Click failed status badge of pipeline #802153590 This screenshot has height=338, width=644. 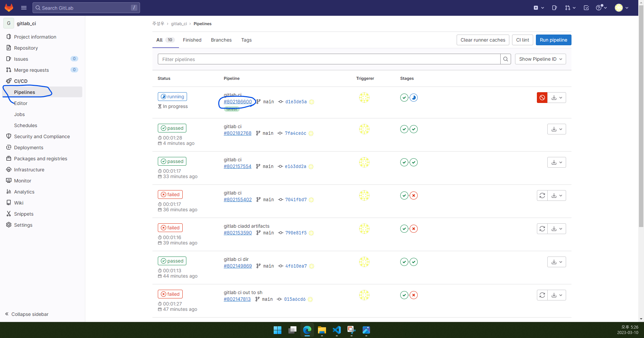pos(170,228)
